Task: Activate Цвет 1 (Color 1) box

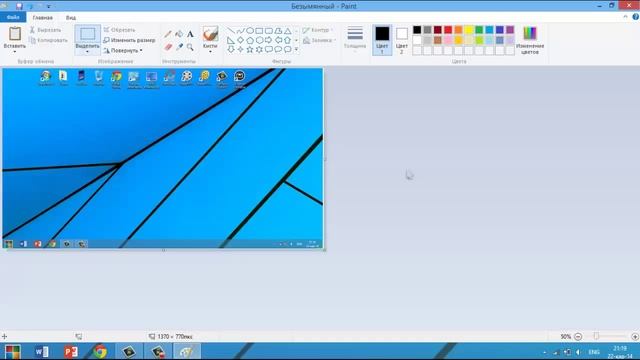Action: point(382,40)
